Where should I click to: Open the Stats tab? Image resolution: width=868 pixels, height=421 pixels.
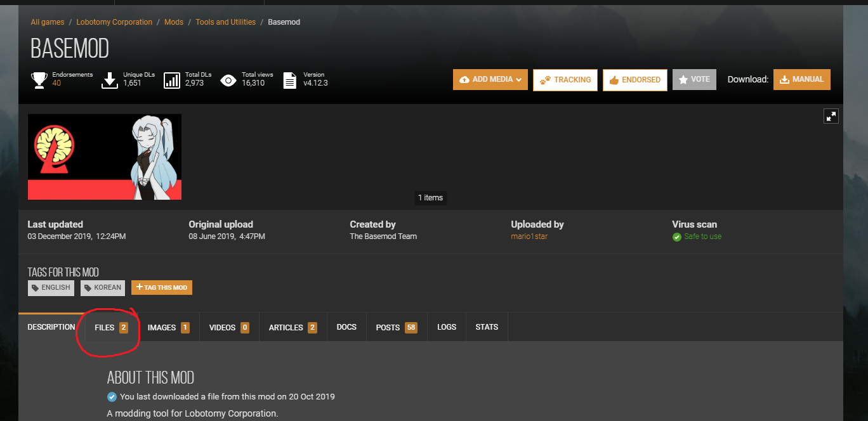coord(487,327)
